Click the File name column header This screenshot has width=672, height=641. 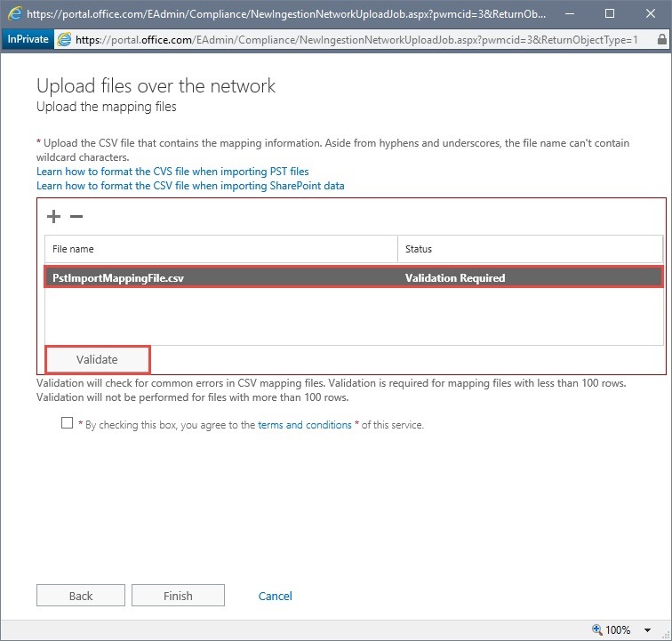(221, 249)
